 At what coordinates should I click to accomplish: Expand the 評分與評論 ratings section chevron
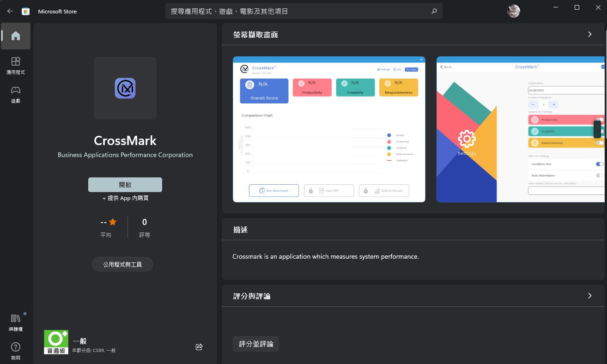pyautogui.click(x=590, y=296)
